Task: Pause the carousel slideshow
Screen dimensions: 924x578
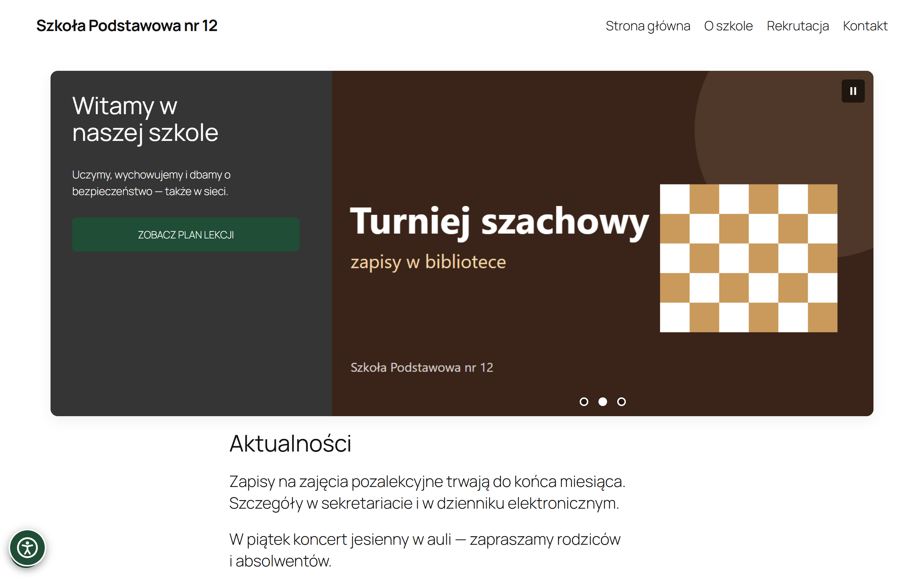Action: [853, 91]
